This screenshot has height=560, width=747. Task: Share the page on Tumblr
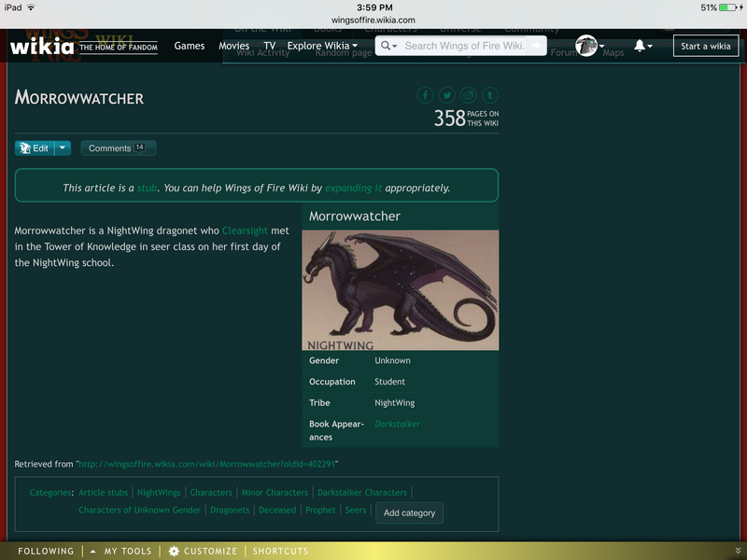coord(489,96)
